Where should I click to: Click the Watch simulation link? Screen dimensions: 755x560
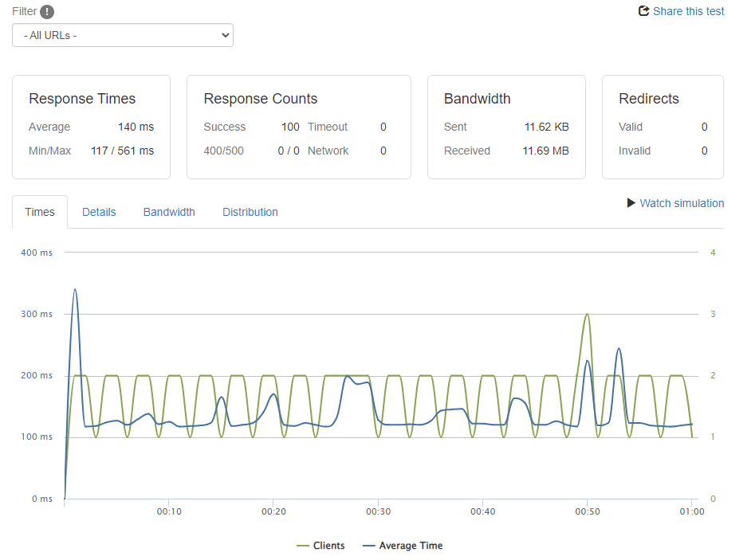(682, 203)
